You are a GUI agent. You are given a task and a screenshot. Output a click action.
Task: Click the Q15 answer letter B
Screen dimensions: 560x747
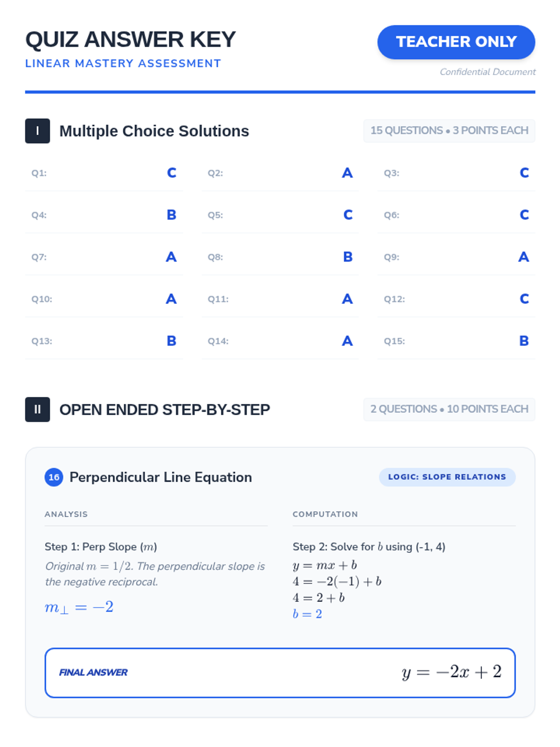pos(524,341)
